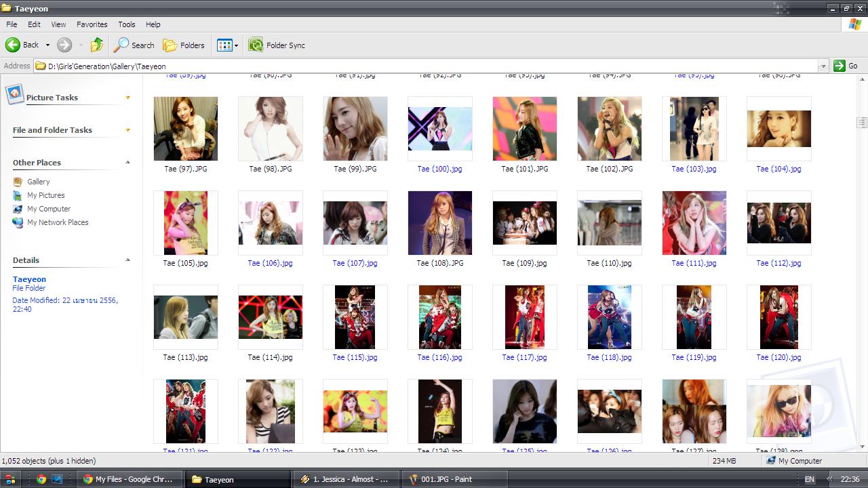Click the Up one level folder icon
Screen dimensions: 868x488
pos(97,45)
